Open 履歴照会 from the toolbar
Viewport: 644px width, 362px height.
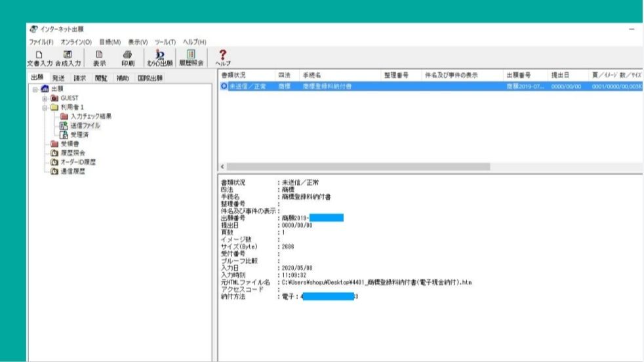pos(191,58)
